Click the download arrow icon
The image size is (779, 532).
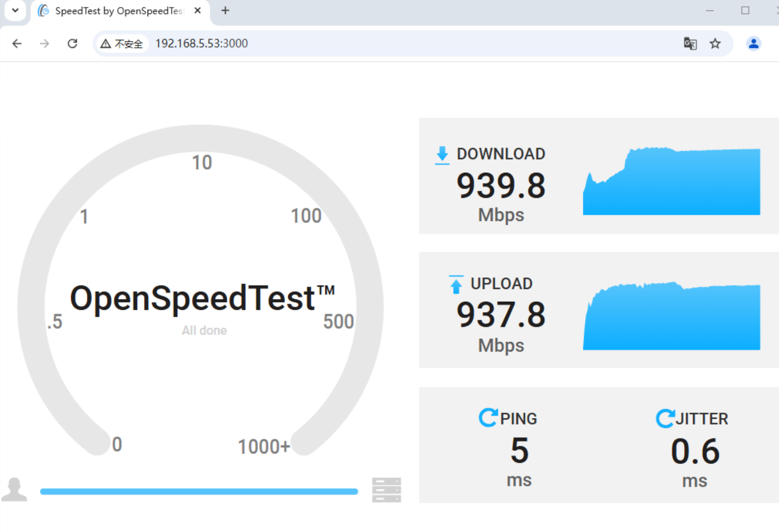click(x=442, y=155)
